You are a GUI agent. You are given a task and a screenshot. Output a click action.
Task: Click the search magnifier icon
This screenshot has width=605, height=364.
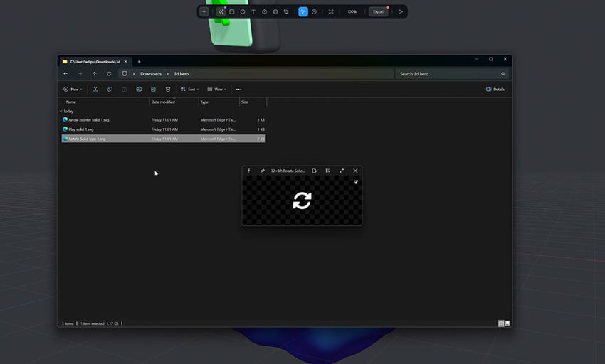click(x=503, y=74)
